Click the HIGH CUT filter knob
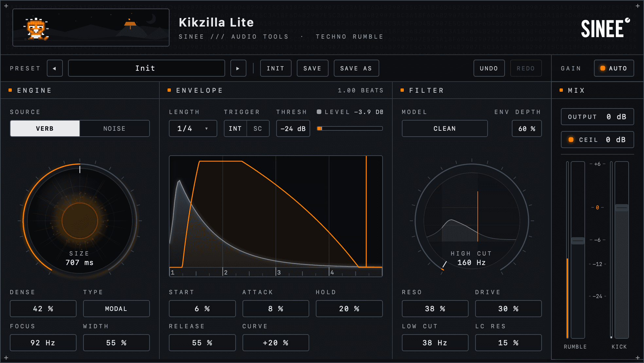644x363 pixels. (x=472, y=220)
